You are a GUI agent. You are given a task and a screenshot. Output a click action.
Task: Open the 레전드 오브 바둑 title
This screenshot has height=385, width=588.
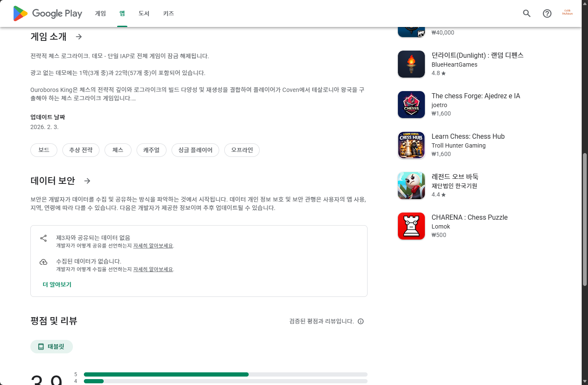click(x=455, y=177)
